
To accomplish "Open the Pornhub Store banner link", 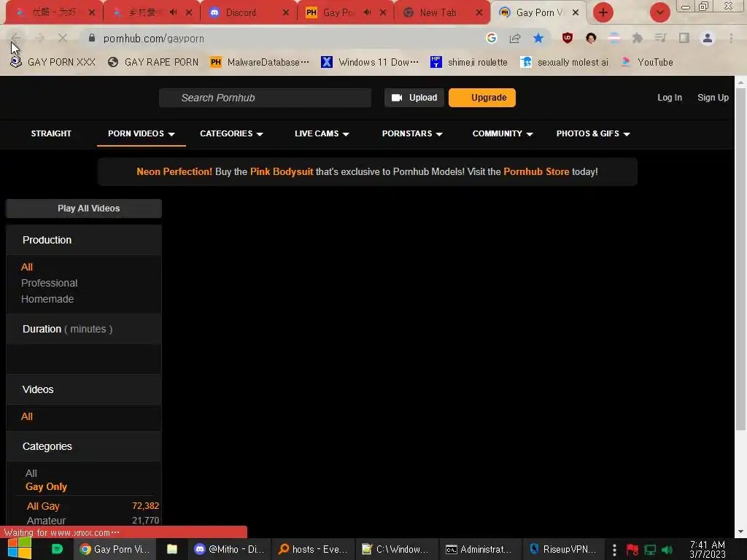I will 536,172.
